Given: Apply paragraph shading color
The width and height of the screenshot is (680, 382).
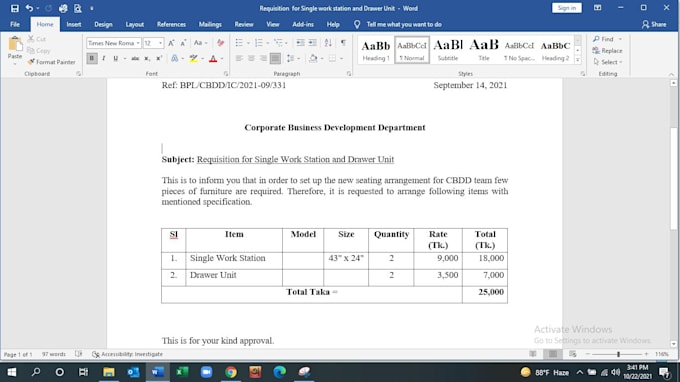Looking at the screenshot, I should [x=313, y=58].
